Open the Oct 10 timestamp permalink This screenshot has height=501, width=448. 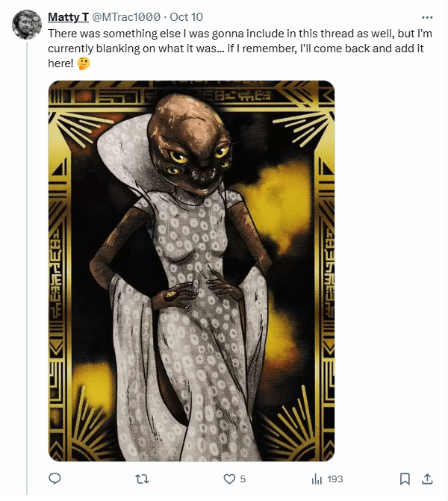186,17
